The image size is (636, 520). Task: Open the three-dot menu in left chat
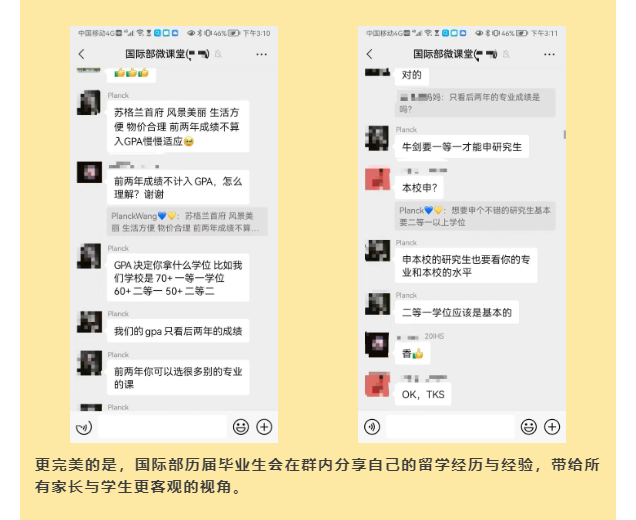[x=262, y=54]
